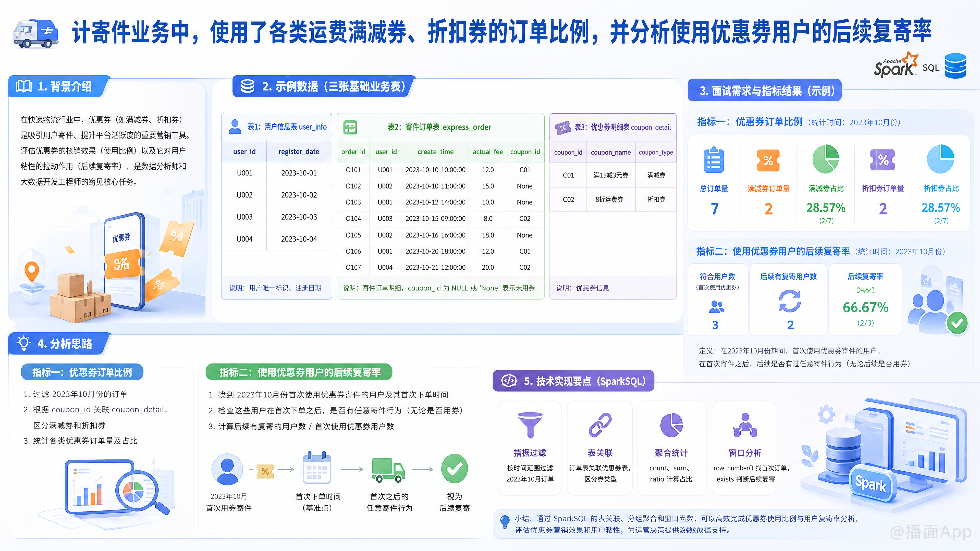Click the blue user avatar in the flow diagram
Screen dimensions: 980x551
pyautogui.click(x=227, y=469)
